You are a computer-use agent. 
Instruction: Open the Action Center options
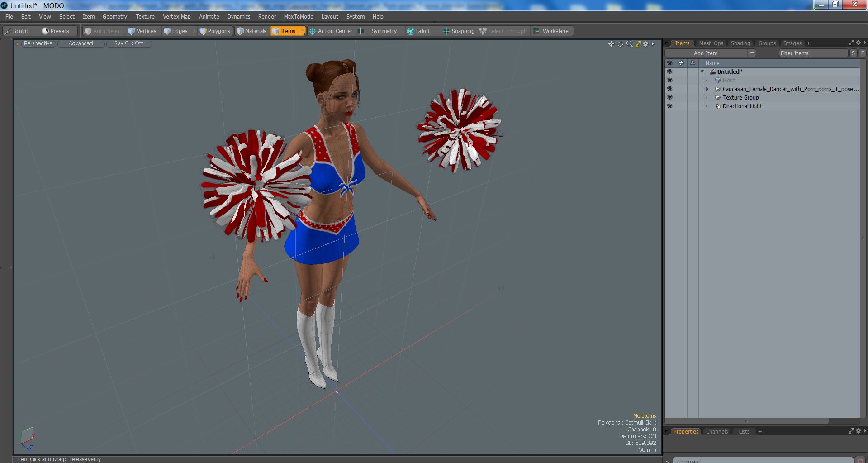tap(331, 31)
